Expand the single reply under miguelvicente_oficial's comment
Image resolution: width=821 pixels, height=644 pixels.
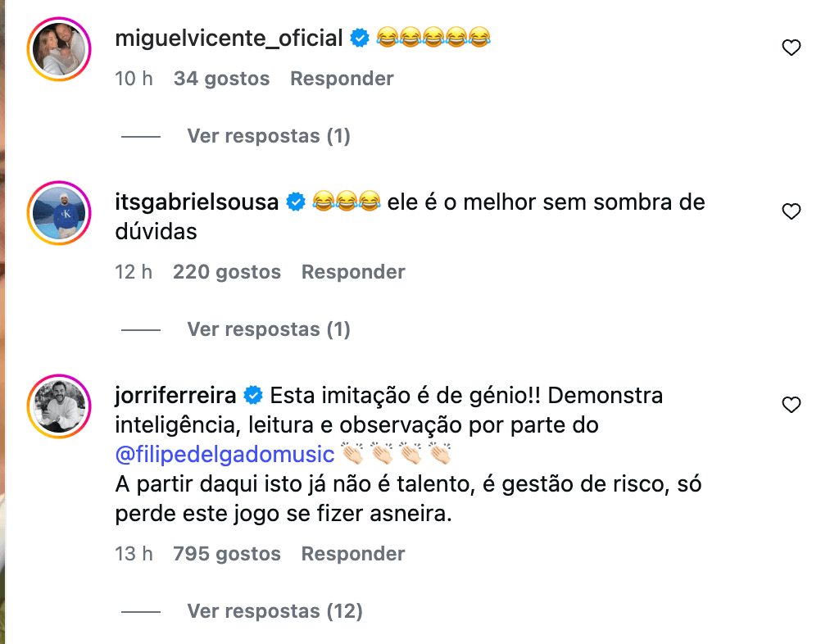tap(268, 136)
